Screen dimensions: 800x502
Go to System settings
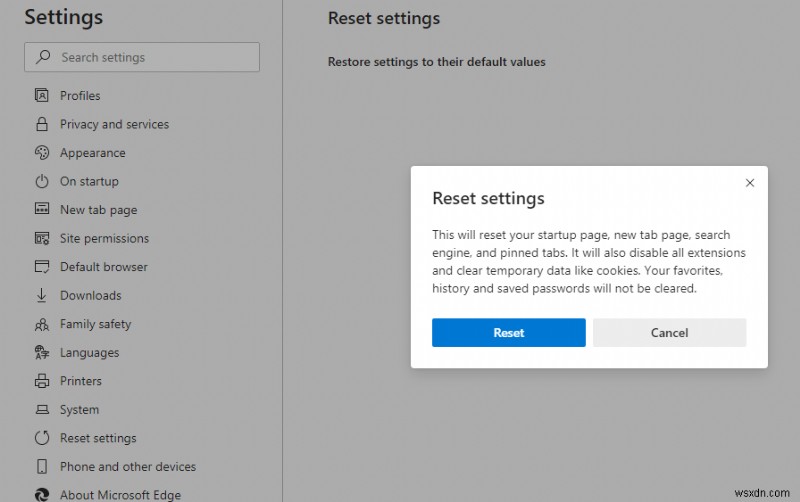(79, 410)
